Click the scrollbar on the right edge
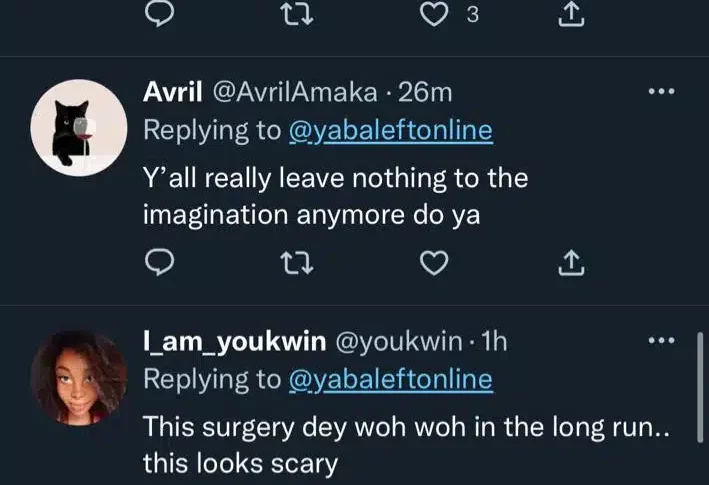The image size is (709, 485). pos(700,402)
